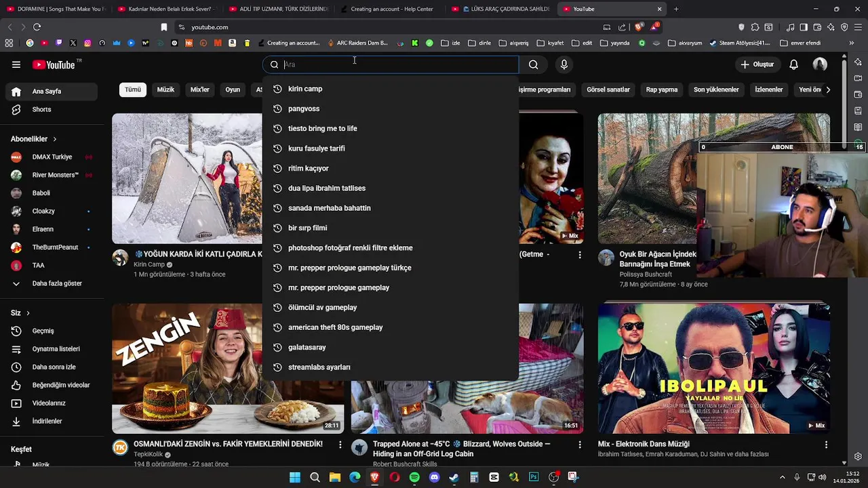The image size is (868, 488).
Task: Open YouTube notifications bell
Action: click(x=793, y=64)
